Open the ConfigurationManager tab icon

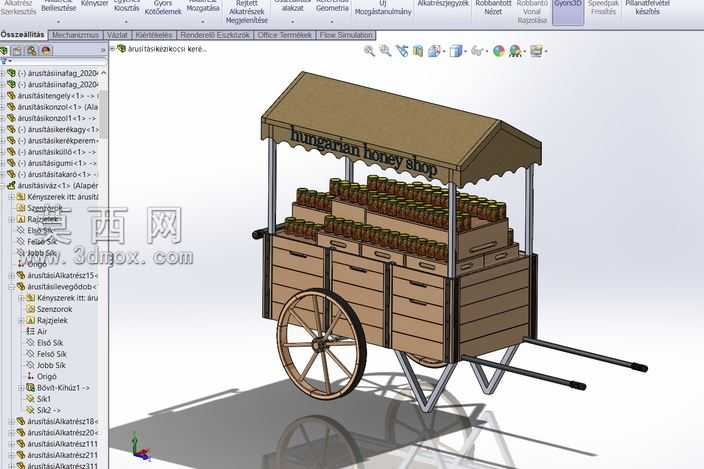[31, 51]
